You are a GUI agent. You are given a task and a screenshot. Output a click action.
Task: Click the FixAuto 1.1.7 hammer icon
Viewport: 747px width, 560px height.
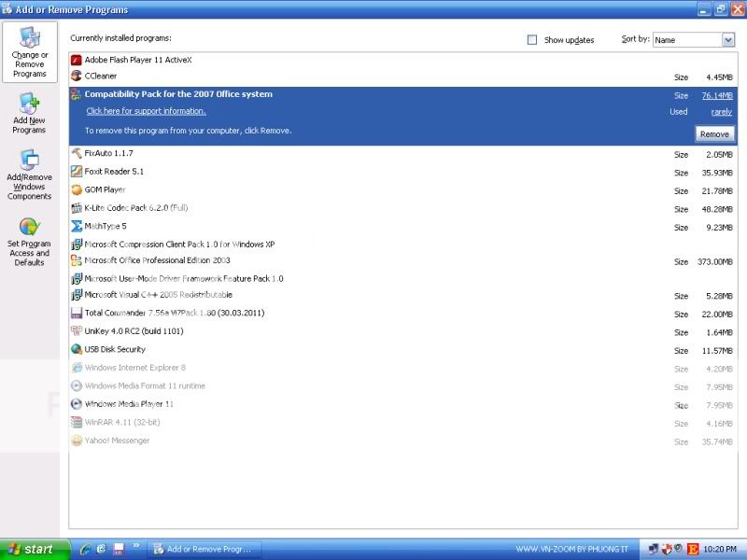[x=77, y=153]
